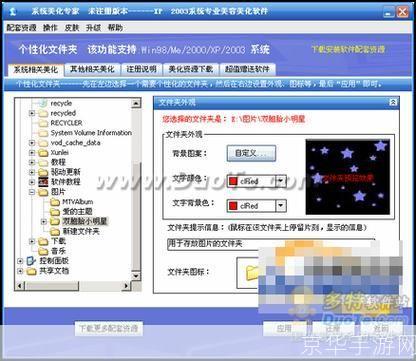Click the app icon in the title bar
Screen dimensions: 416x361
[13, 11]
